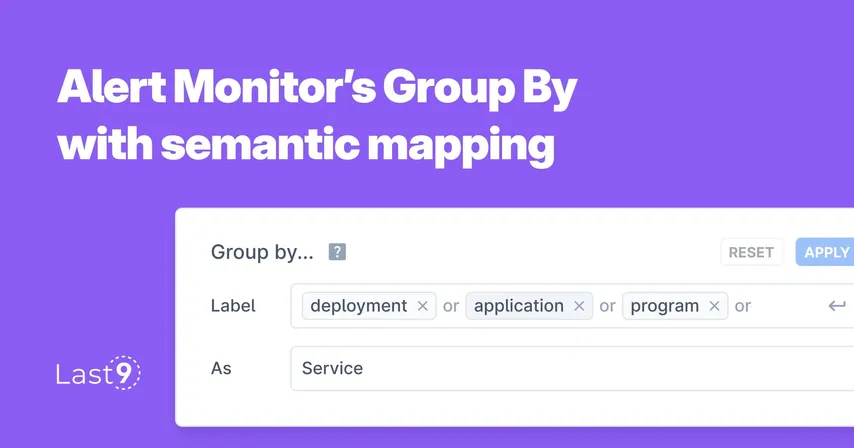Click the Label field name
854x448 pixels.
(233, 306)
